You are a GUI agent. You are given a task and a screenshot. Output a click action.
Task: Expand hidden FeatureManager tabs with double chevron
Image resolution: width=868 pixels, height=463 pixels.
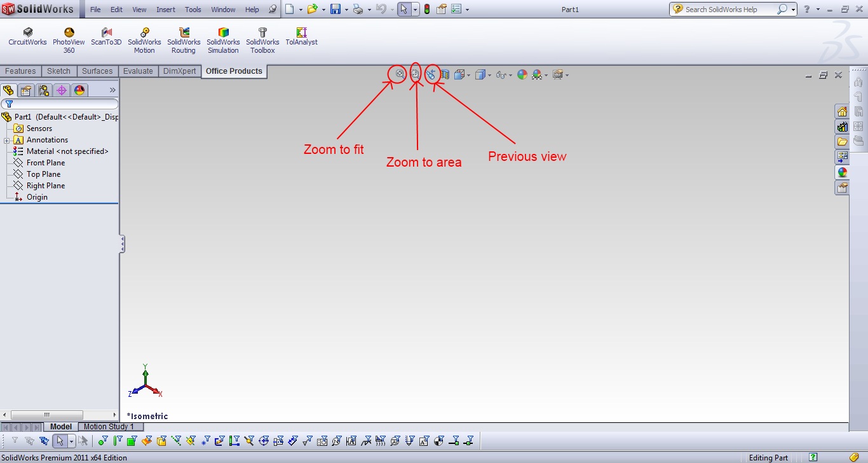coord(112,90)
